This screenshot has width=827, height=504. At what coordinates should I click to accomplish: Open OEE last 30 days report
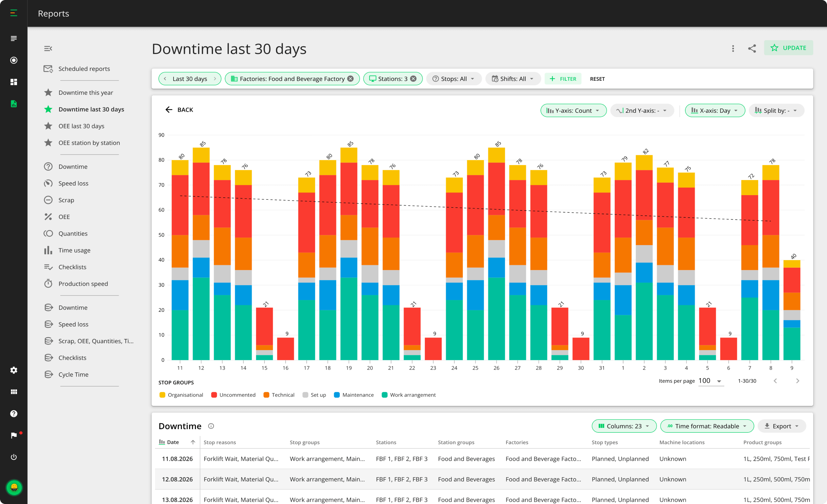click(81, 126)
